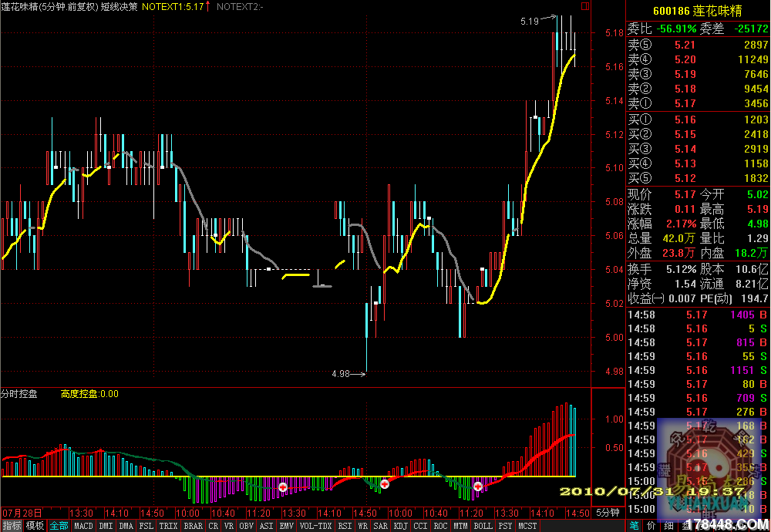Click the 4.98 low price arrow marker

[x=349, y=373]
